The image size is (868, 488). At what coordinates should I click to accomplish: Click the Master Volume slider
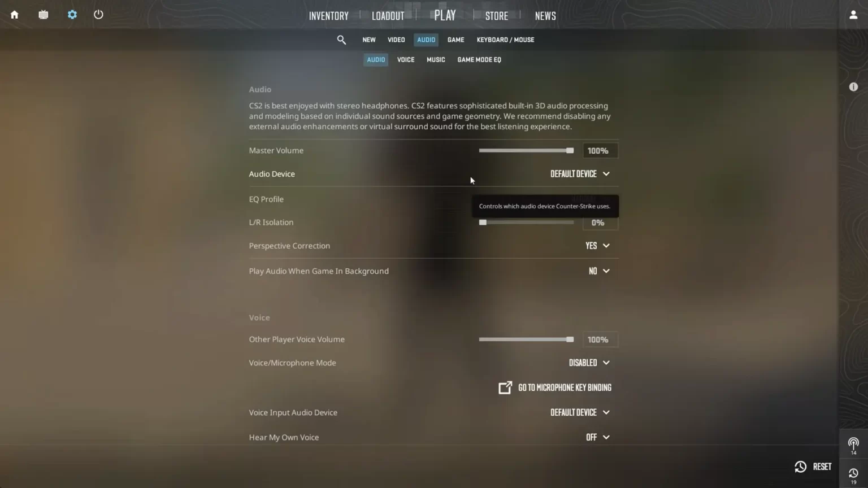526,151
